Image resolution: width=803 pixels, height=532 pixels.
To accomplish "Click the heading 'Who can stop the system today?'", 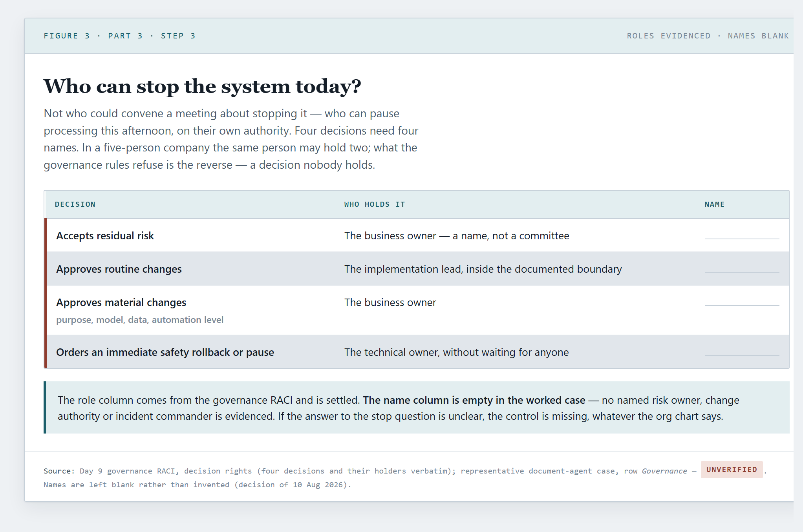I will point(202,86).
